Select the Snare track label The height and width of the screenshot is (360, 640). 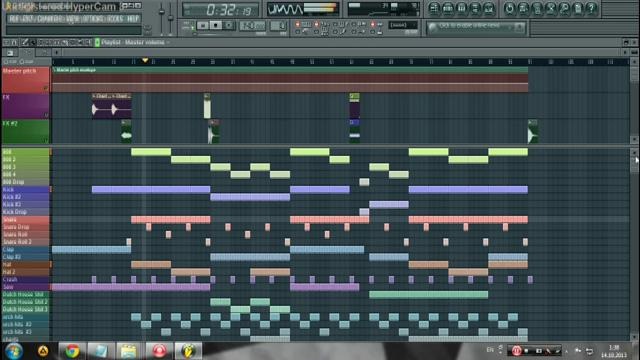pyautogui.click(x=25, y=220)
